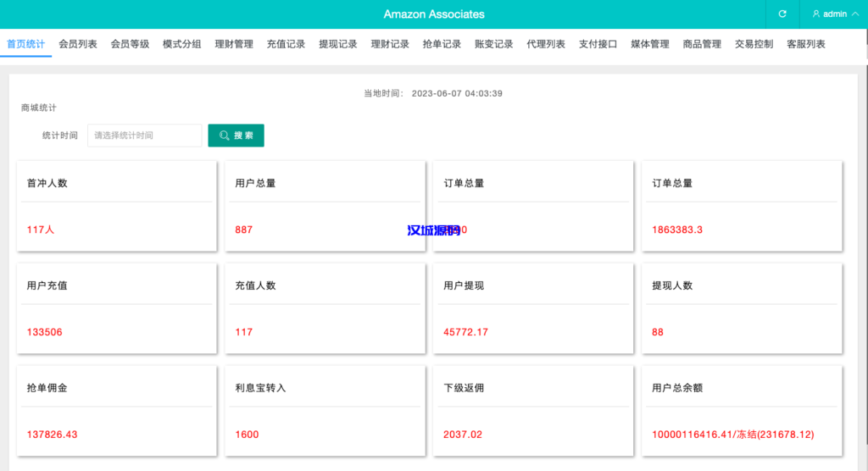Viewport: 868px width, 471px height.
Task: Open the 首页统计 tab
Action: (x=26, y=44)
